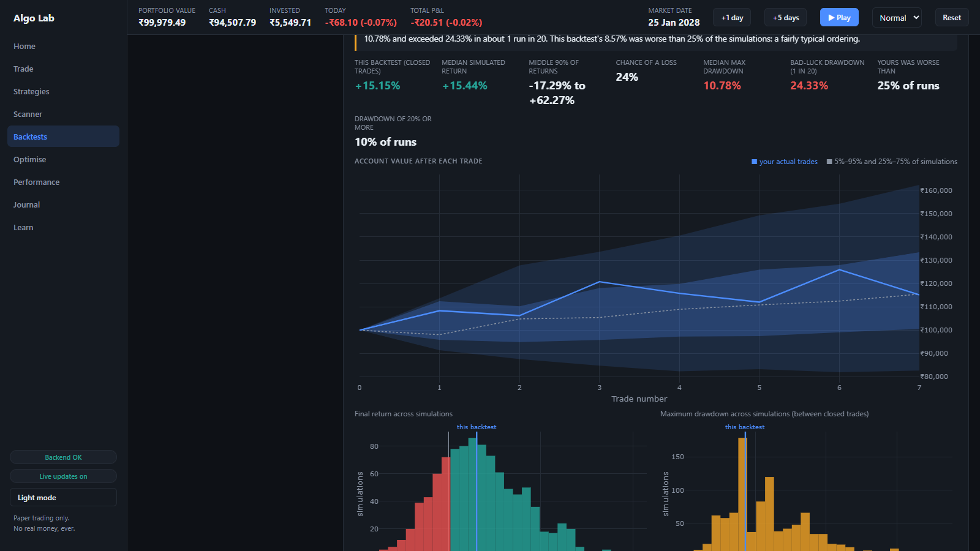Click the ₹80,000 axis label
Viewport: 980px width, 551px height.
[x=934, y=377]
